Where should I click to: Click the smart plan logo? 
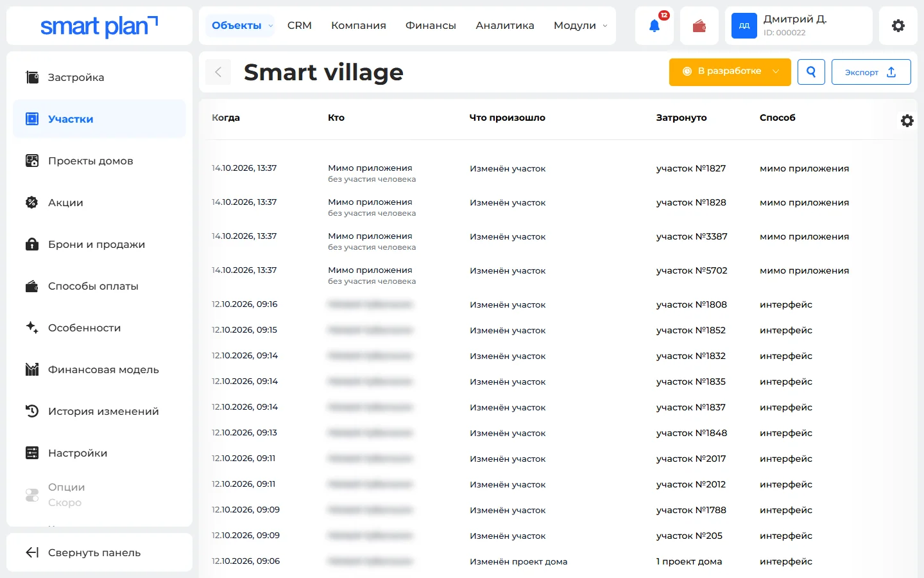pyautogui.click(x=99, y=26)
